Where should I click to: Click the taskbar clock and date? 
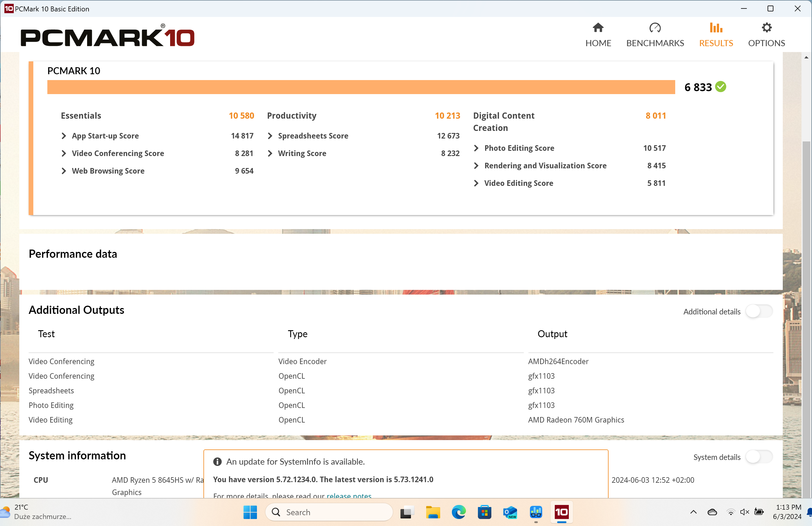(787, 512)
